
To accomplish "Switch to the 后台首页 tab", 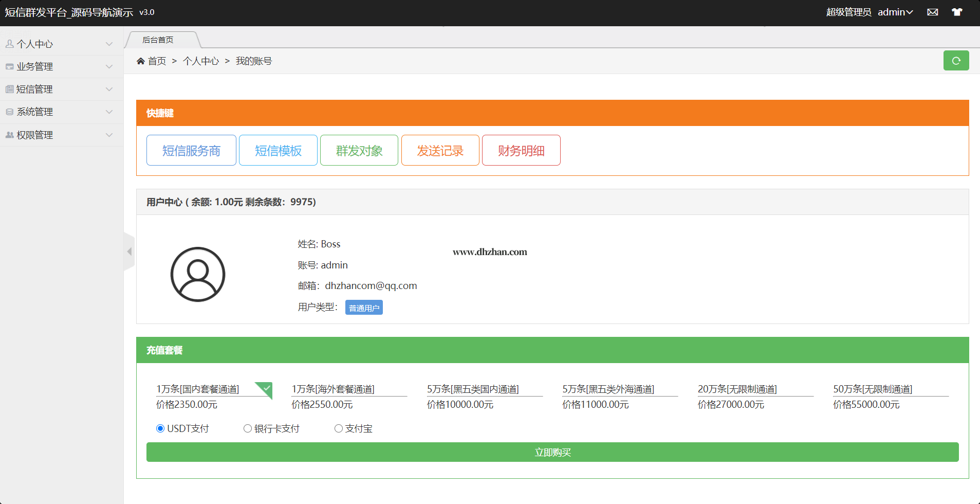I will (x=158, y=40).
